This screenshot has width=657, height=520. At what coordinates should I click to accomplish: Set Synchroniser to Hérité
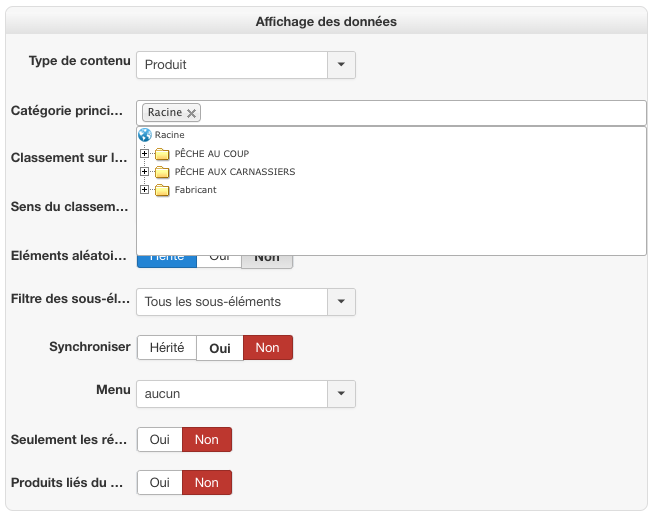[x=166, y=348]
